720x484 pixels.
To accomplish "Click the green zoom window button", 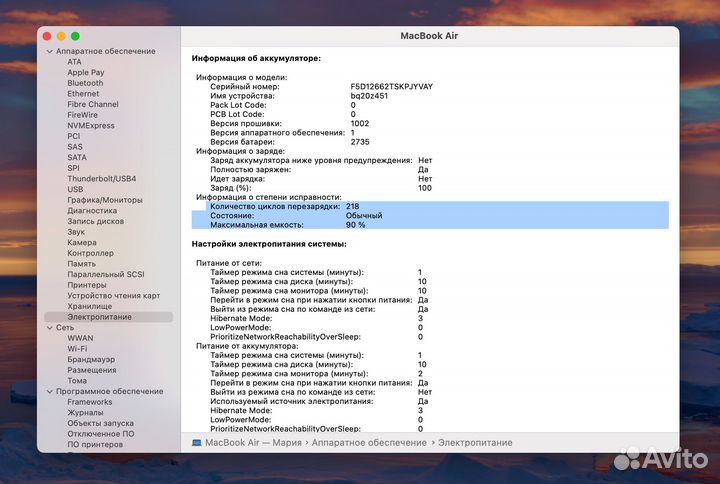I will [x=75, y=36].
